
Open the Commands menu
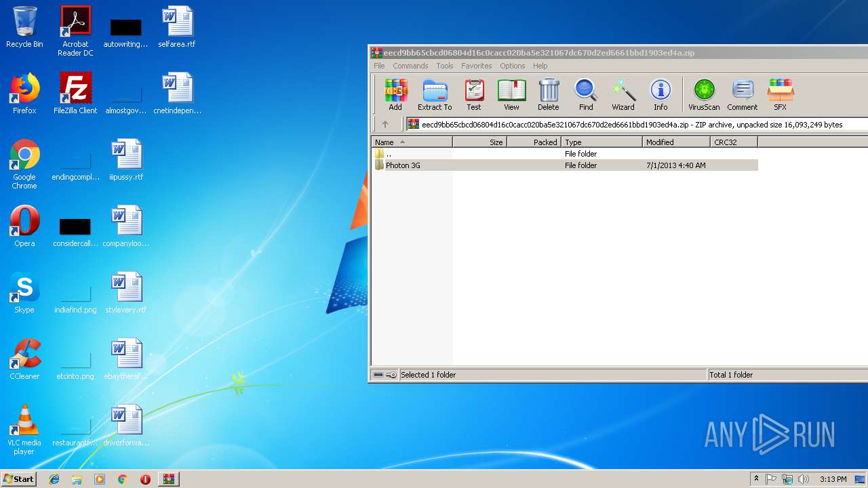coord(410,66)
